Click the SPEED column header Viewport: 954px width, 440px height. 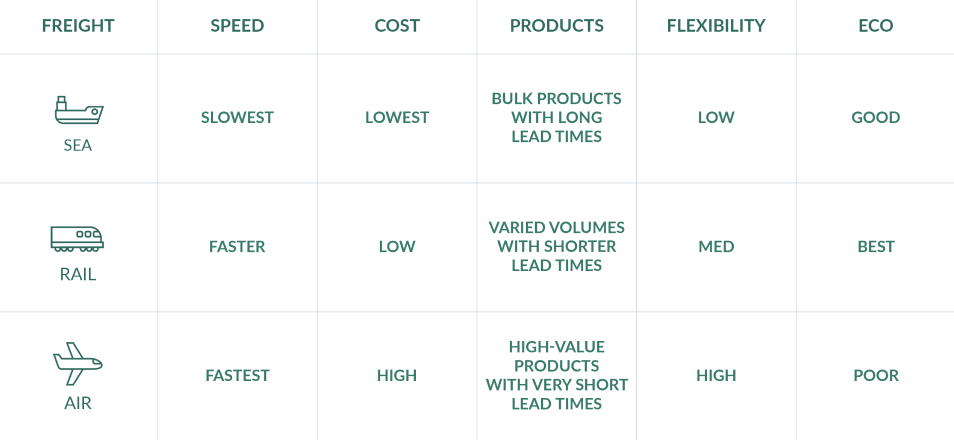click(x=237, y=26)
